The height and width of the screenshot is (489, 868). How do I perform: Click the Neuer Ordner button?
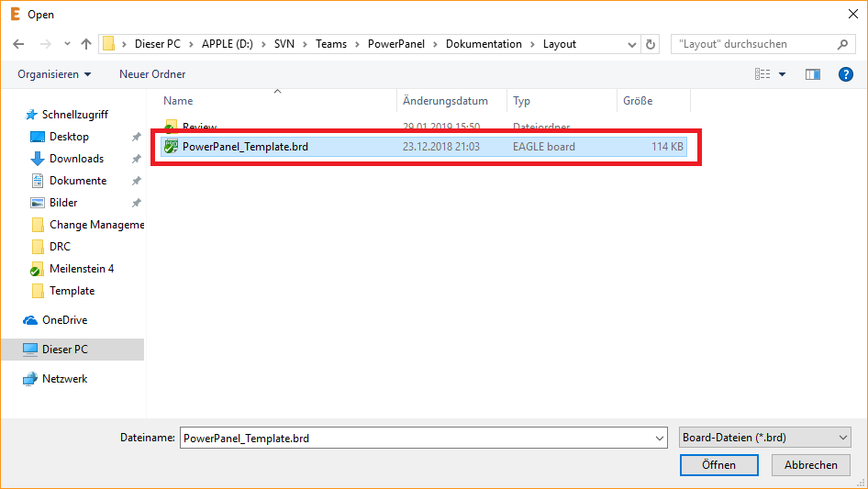tap(152, 74)
